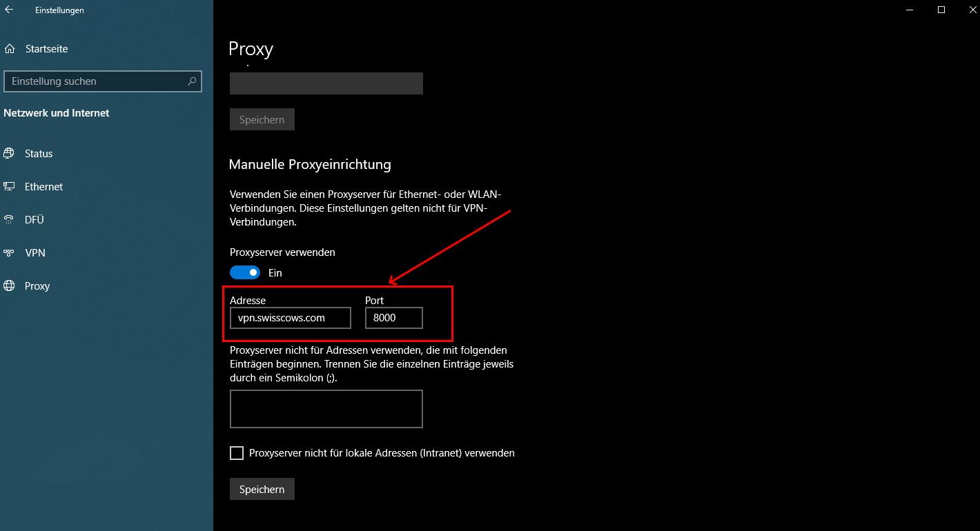Minimize the Einstellungen window
This screenshot has width=980, height=531.
pos(910,10)
